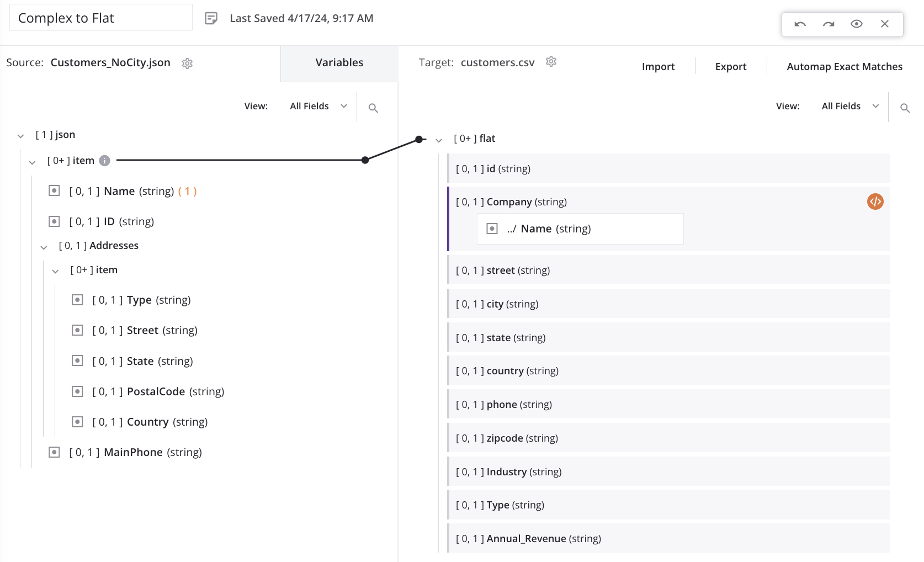
Task: Click the Export button
Action: coord(730,67)
